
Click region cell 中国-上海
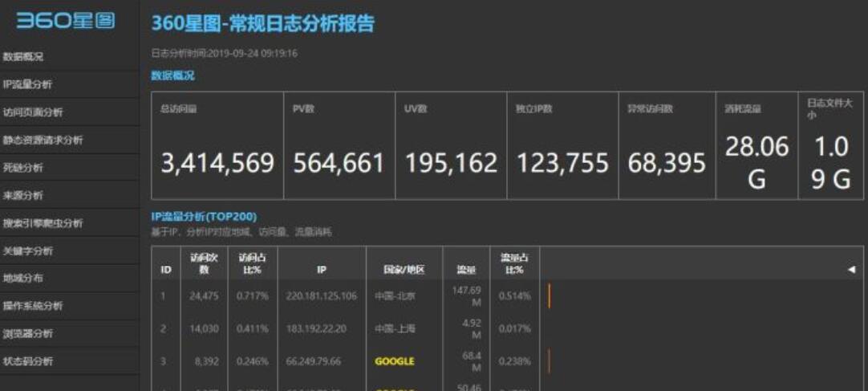coord(394,328)
